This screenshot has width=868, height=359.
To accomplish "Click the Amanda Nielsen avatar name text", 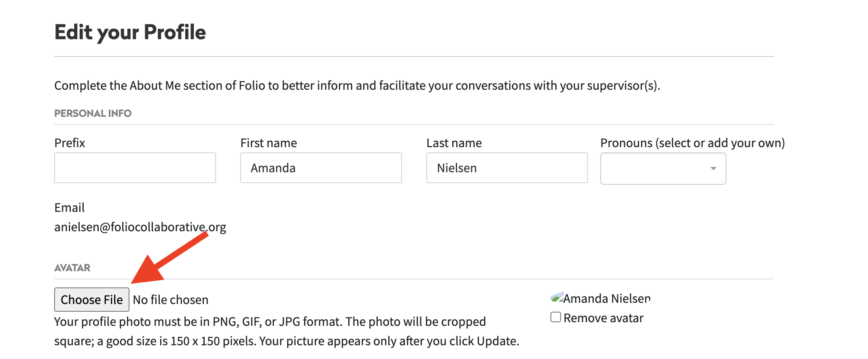I will pyautogui.click(x=607, y=299).
